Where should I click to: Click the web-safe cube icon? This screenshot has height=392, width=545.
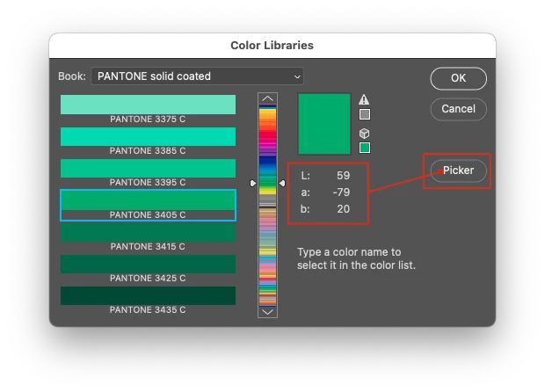coord(364,134)
